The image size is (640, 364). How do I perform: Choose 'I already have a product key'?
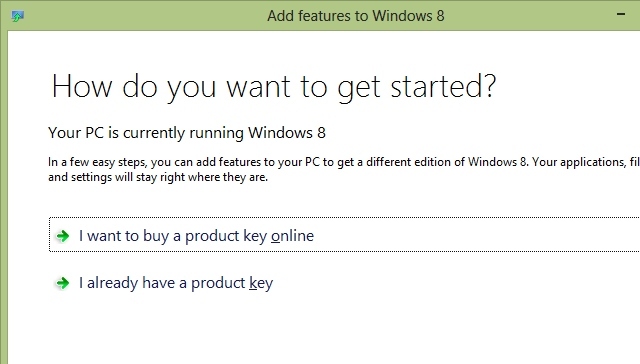pos(176,283)
